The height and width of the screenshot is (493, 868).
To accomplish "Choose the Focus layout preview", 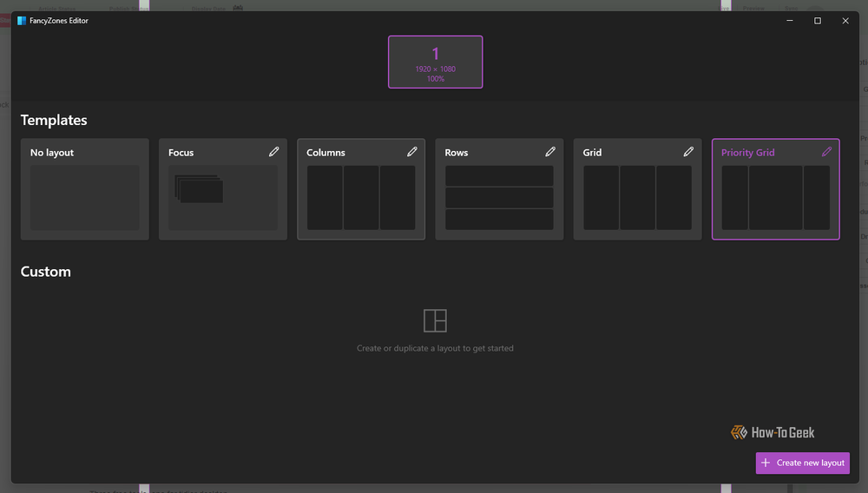I will click(222, 197).
